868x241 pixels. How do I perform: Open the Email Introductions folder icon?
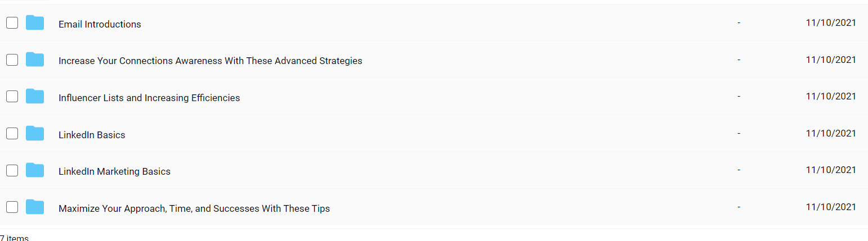tap(35, 23)
